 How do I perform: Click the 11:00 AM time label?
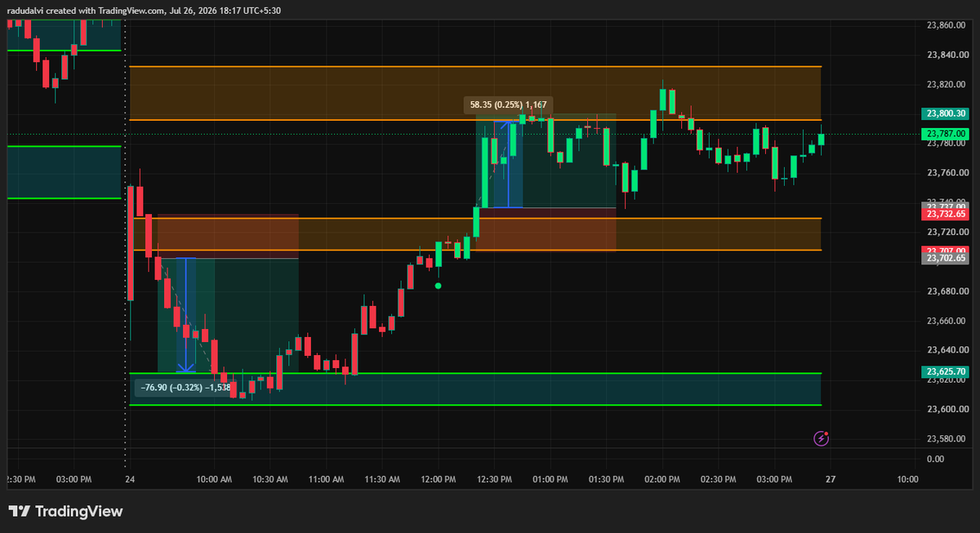coord(324,479)
